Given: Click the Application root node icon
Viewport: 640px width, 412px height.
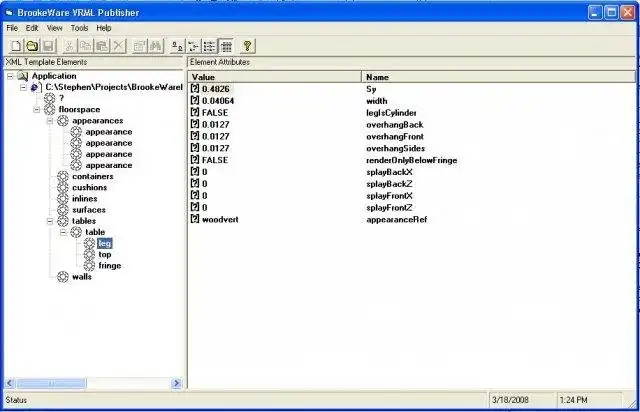Looking at the screenshot, I should [23, 76].
